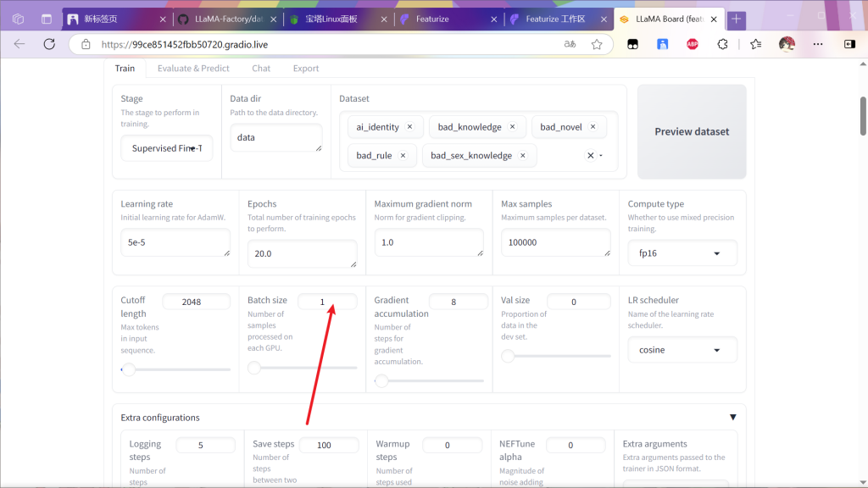Clear all selected datasets
The height and width of the screenshot is (488, 868).
coord(591,156)
